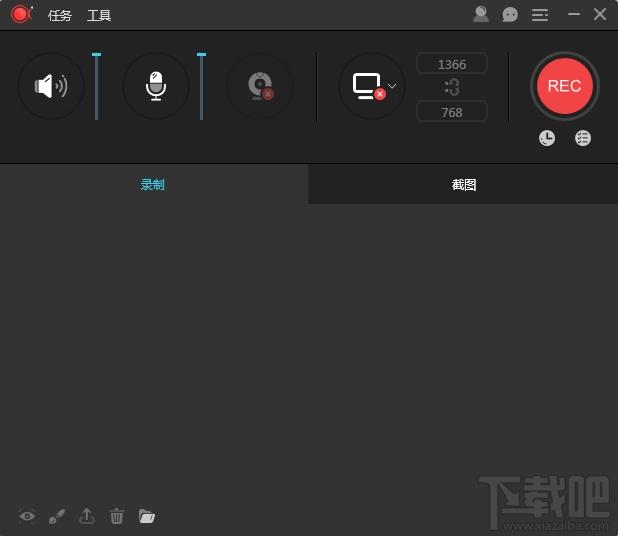Enable the webcam capture icon
The image size is (618, 536).
261,86
